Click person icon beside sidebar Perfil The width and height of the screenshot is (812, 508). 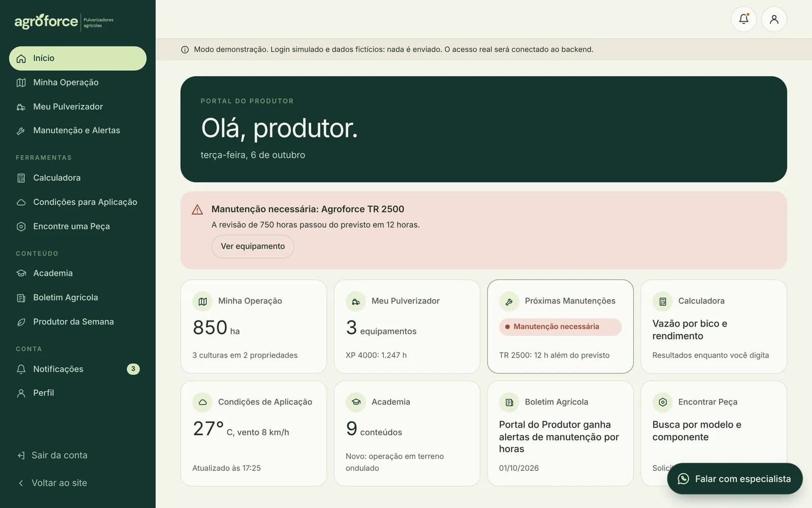[21, 393]
